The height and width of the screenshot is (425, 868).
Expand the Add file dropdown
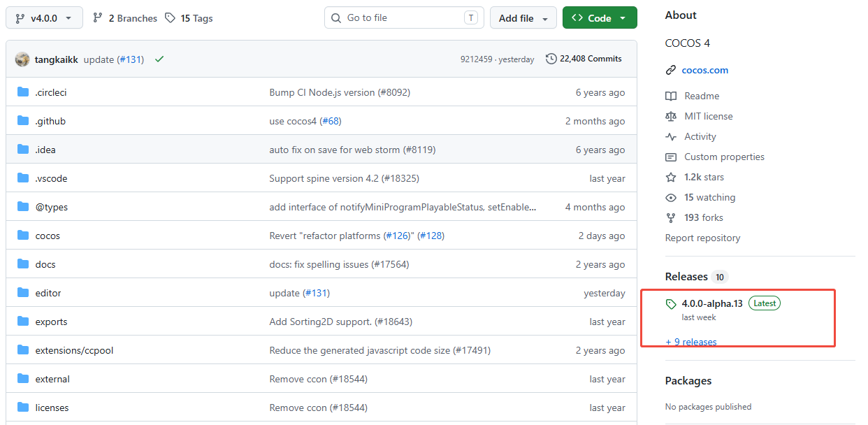click(x=523, y=18)
